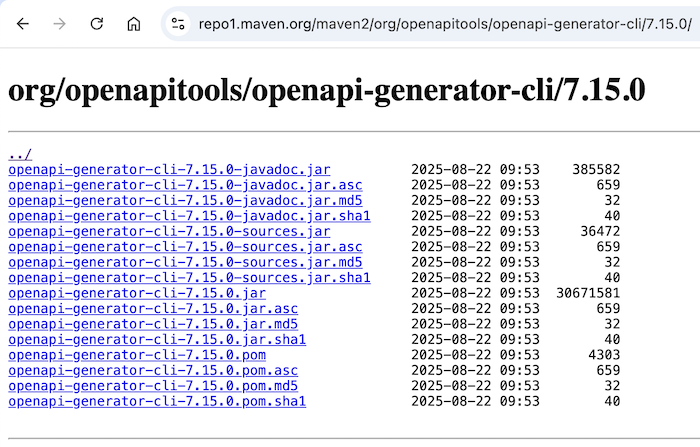
Task: Open openapi-generator-cli-7.15.0.pom.sha1 checksum
Action: pos(157,401)
